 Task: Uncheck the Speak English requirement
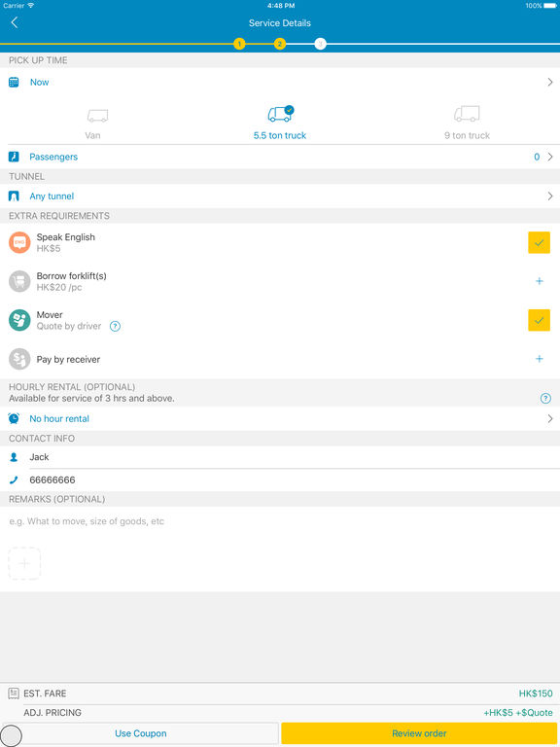539,243
